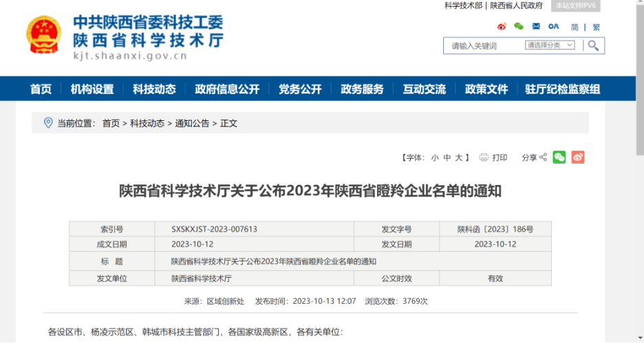Open the 政府信息公开 navigation menu

coord(227,89)
